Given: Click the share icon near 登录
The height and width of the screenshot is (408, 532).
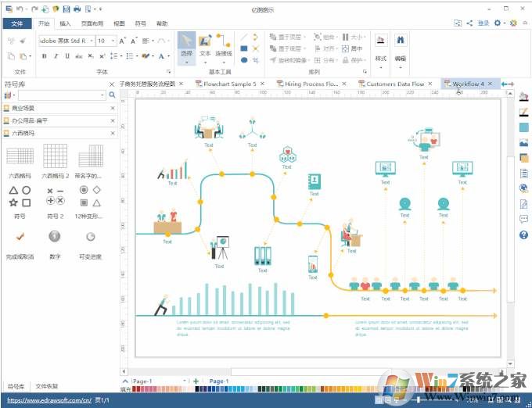Looking at the screenshot, I should click(x=469, y=23).
